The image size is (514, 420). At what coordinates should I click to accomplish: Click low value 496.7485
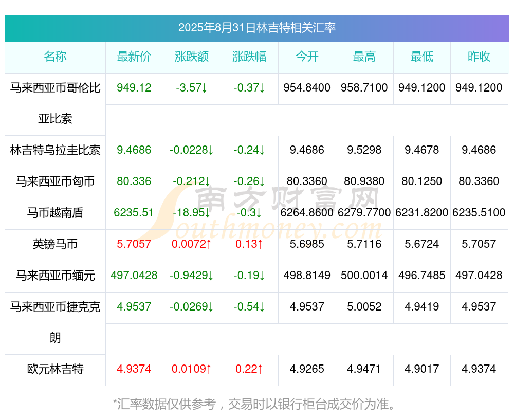[422, 276]
